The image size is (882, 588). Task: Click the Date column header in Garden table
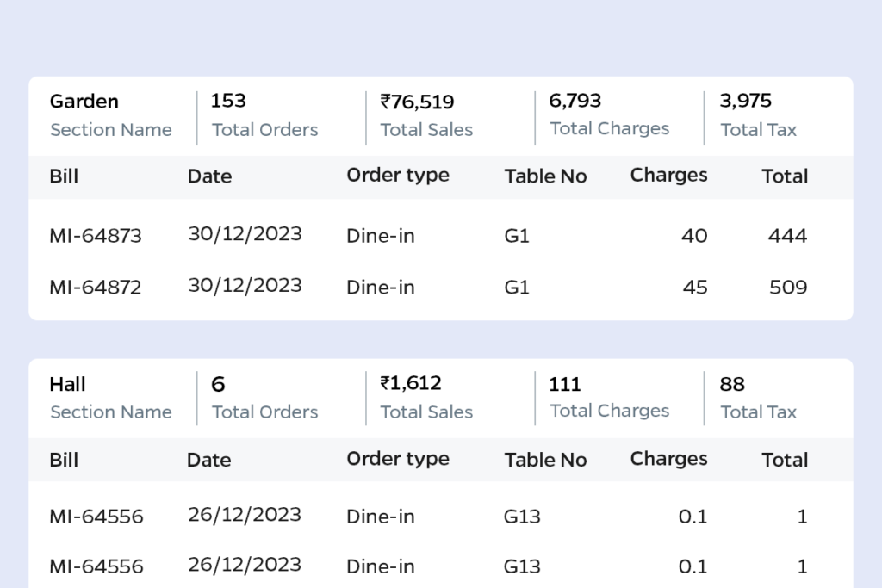click(209, 176)
